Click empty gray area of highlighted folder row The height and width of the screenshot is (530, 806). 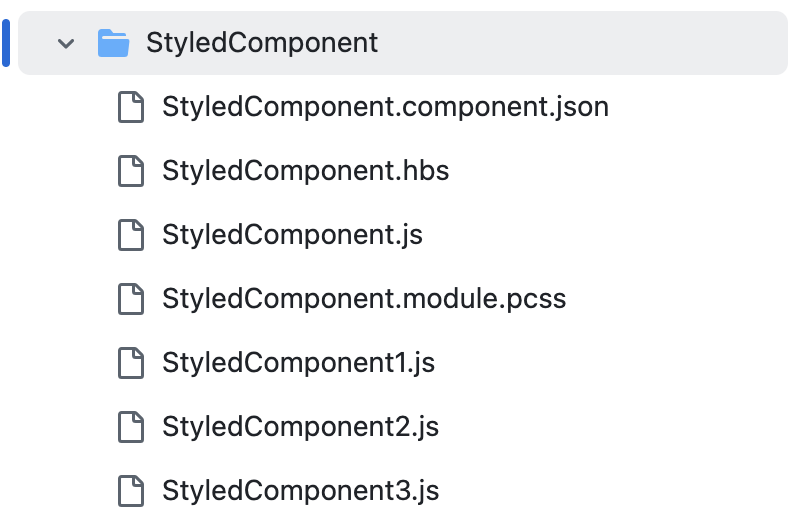[x=581, y=43]
